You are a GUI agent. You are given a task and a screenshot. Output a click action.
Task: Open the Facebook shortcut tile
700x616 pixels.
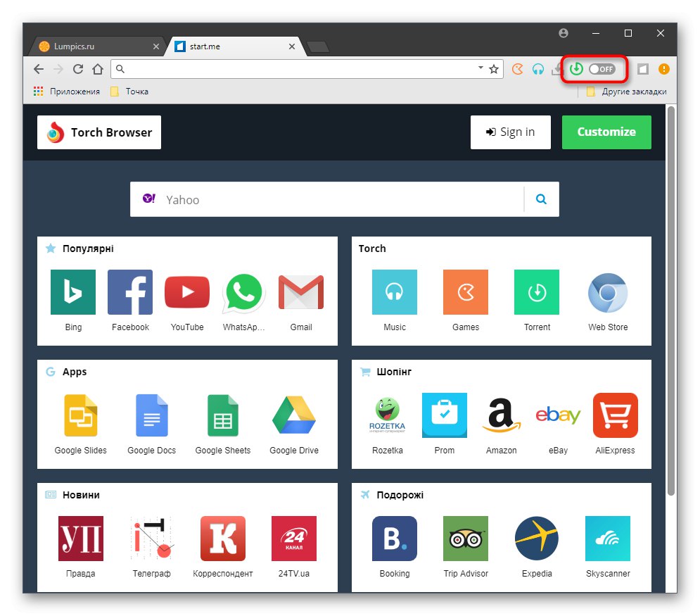pyautogui.click(x=130, y=292)
